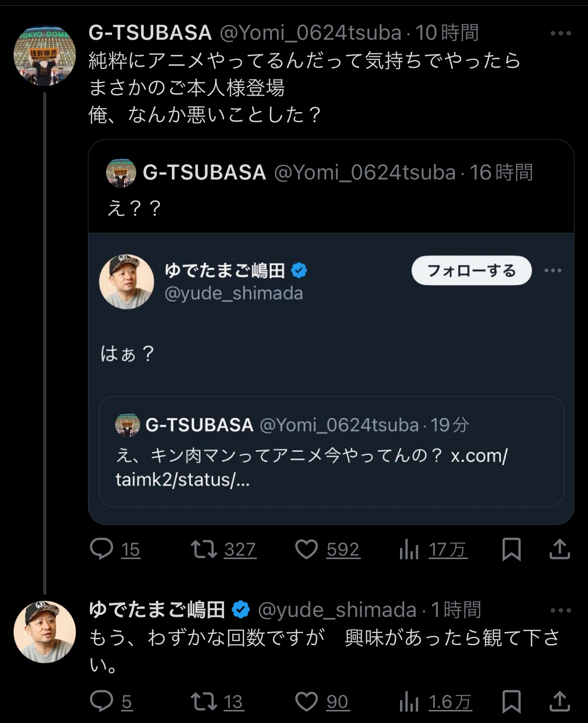The width and height of the screenshot is (588, 723).
Task: Like the post with 592 likes
Action: 306,549
